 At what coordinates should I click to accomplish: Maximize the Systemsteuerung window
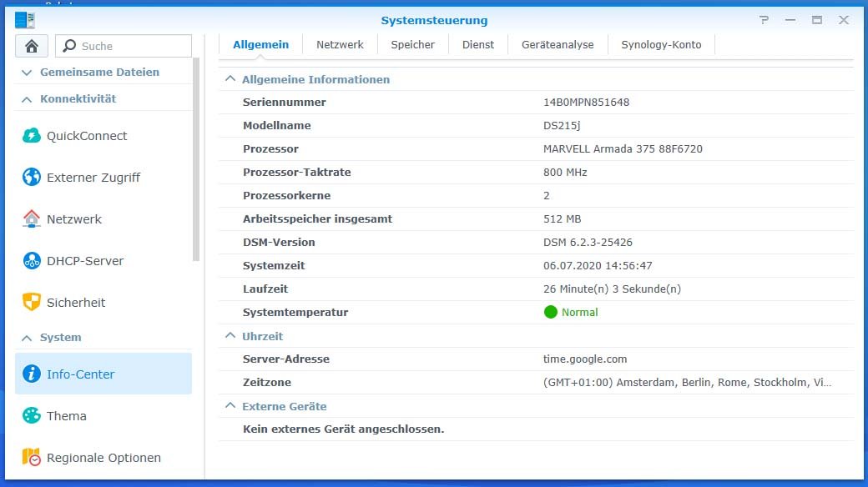(x=816, y=20)
